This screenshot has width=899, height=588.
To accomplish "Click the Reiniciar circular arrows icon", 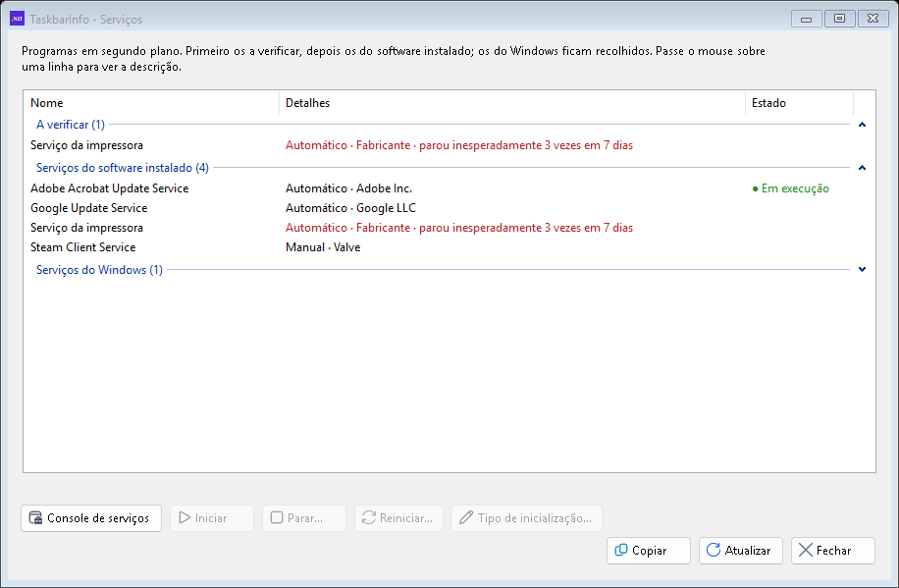I will [x=369, y=518].
